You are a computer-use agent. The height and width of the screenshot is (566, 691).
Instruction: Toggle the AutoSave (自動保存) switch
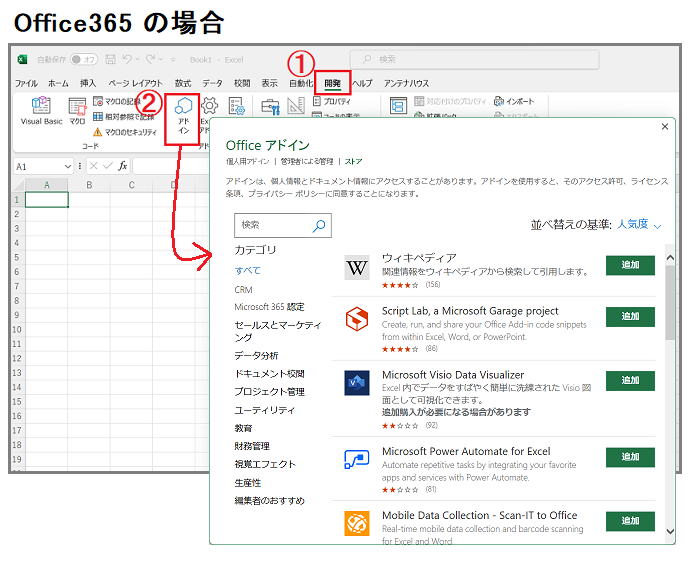point(84,59)
